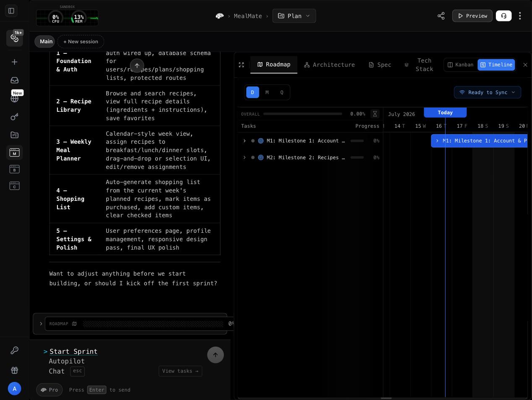Click the M1 milestone target icon
Screen dimensions: 532x400
tap(261, 141)
